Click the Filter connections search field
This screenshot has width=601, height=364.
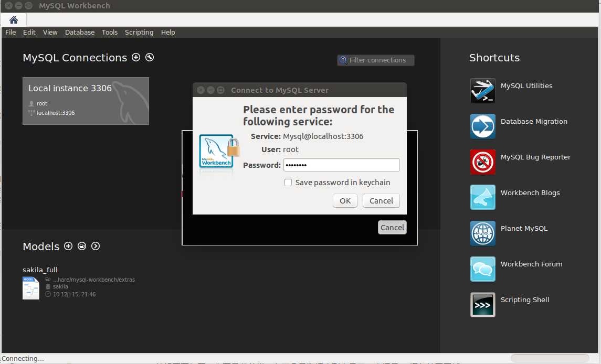(376, 60)
